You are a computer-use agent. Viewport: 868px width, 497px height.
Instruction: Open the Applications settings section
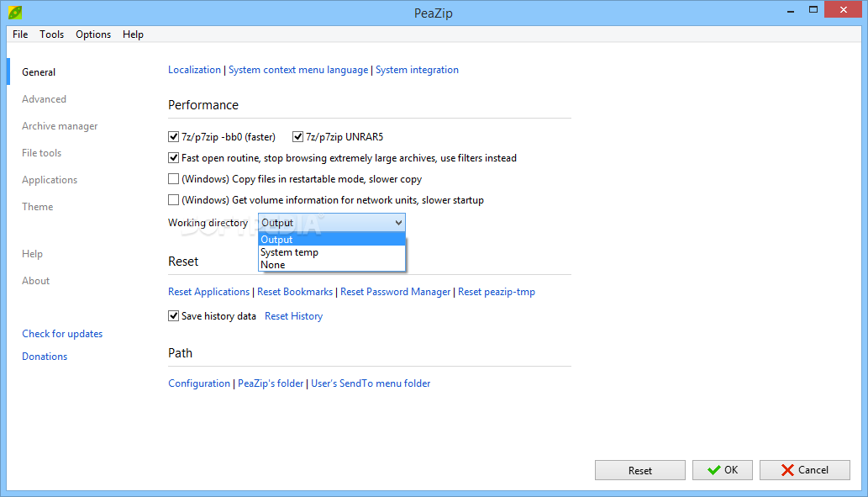pos(50,180)
